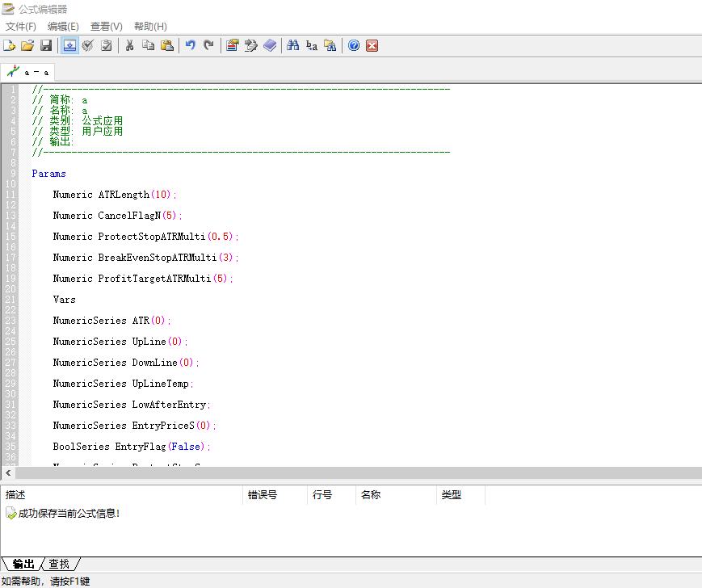Open the 文件(F) menu
The height and width of the screenshot is (588, 702).
21,27
